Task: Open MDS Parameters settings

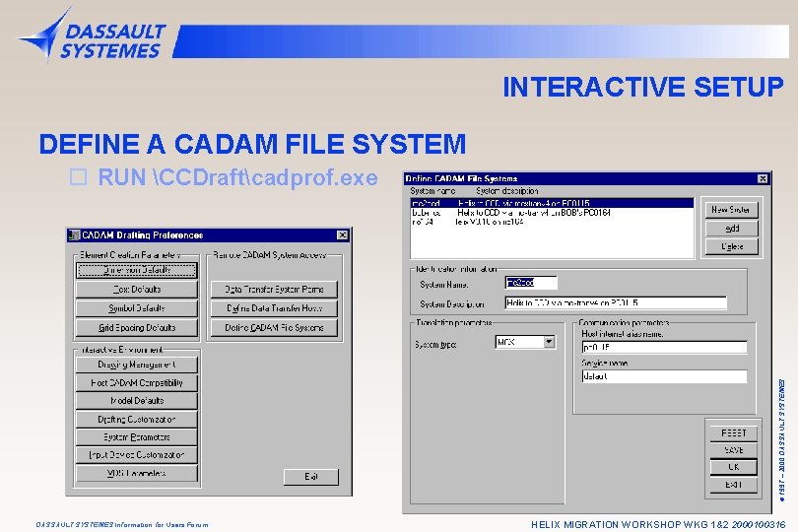Action: 136,473
